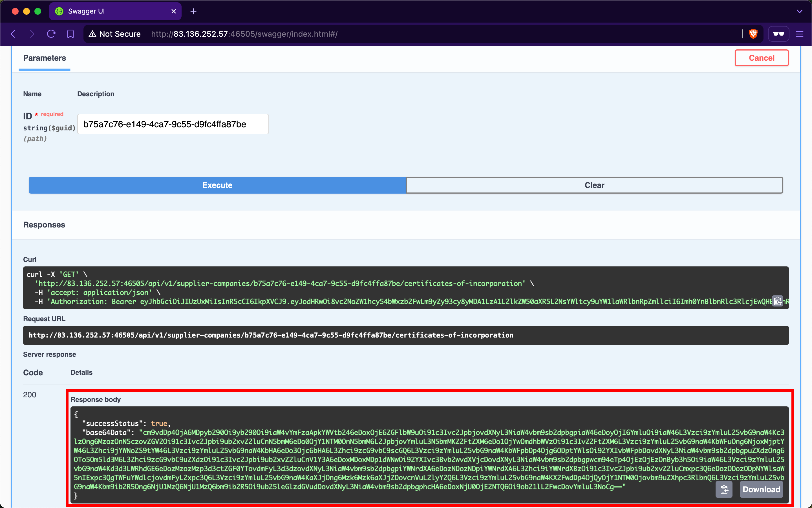Open the private glasses icon button

(778, 34)
